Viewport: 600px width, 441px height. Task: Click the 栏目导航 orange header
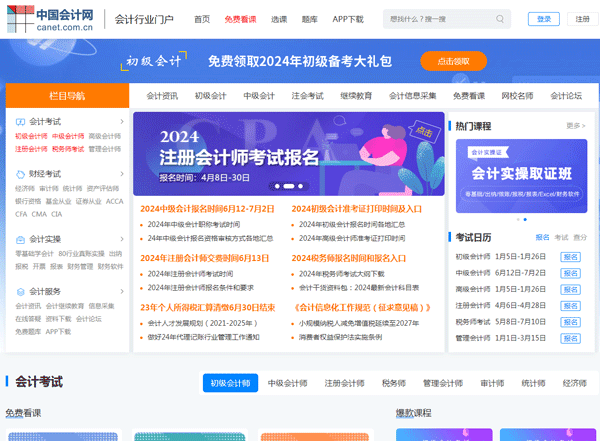click(67, 96)
